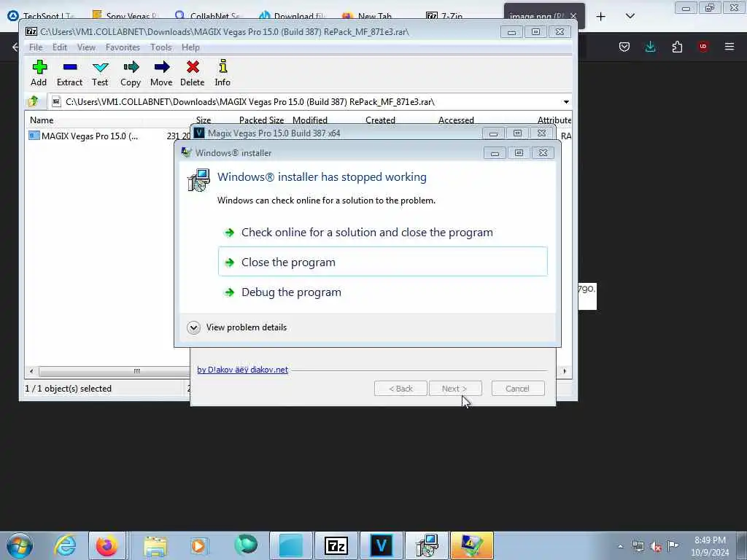This screenshot has height=560, width=747.
Task: Open Firefox downloads arrow icon
Action: [x=650, y=46]
